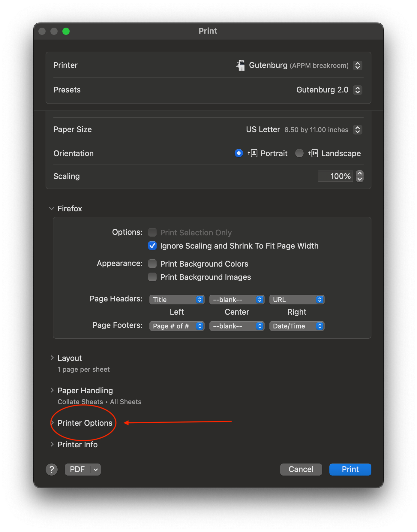
Task: Open the left footer Page # of # dropdown
Action: coord(177,326)
